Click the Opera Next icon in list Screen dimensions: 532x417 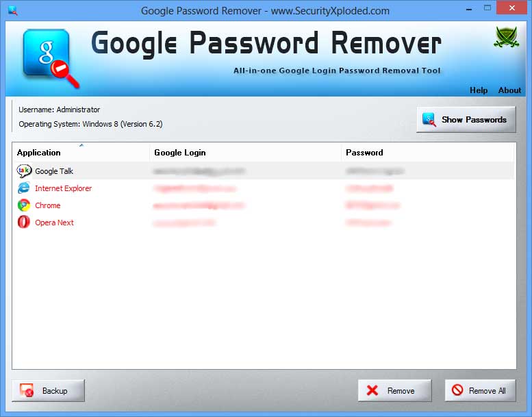pos(24,223)
